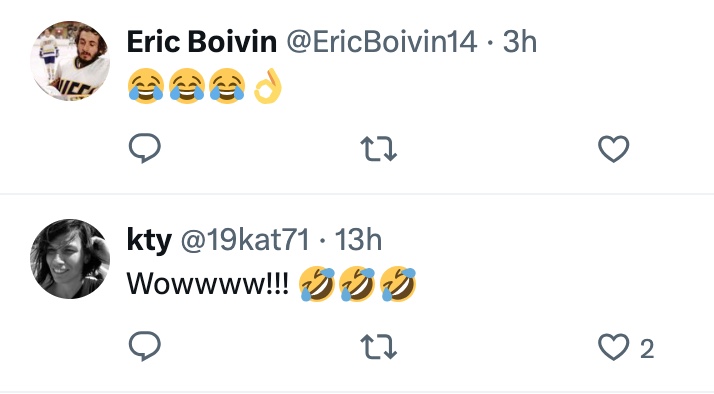Open the 3h timestamp on Eric's tweet
714x394 pixels.
coord(520,42)
